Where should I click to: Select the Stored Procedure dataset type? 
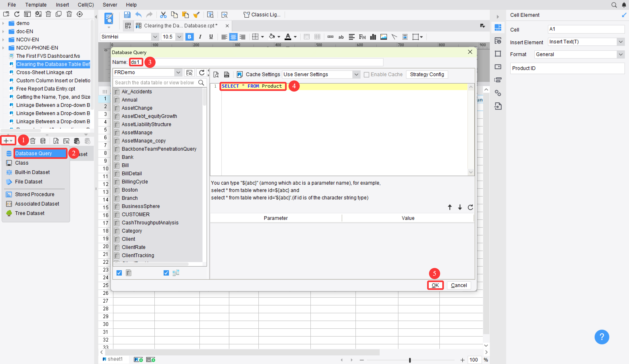point(34,194)
